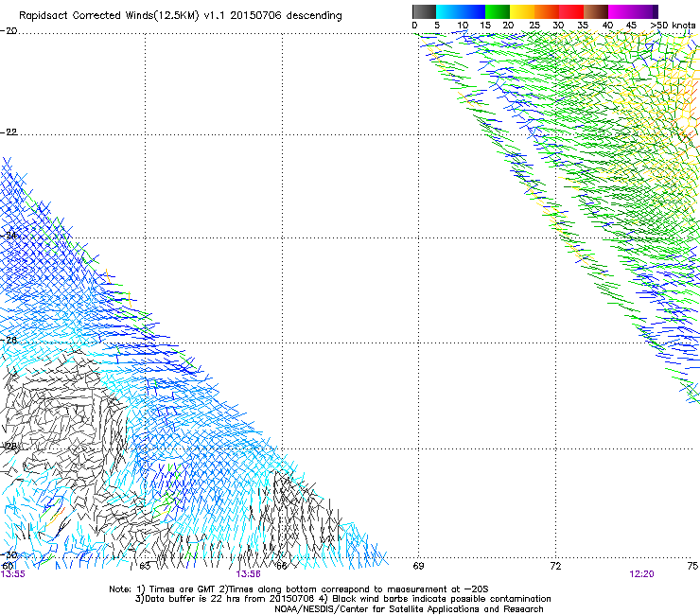Click the gray 0-5 knots color segment
Screen dimensions: 700x615
424,11
